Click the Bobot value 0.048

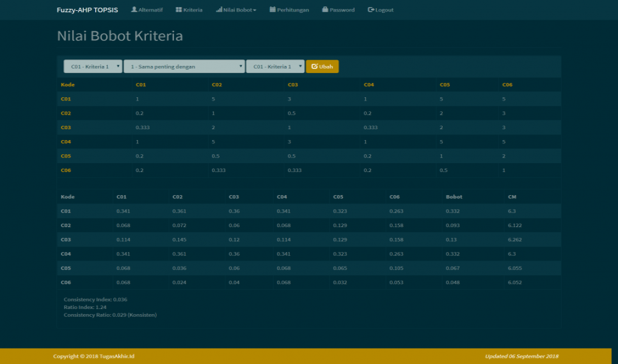(452, 283)
